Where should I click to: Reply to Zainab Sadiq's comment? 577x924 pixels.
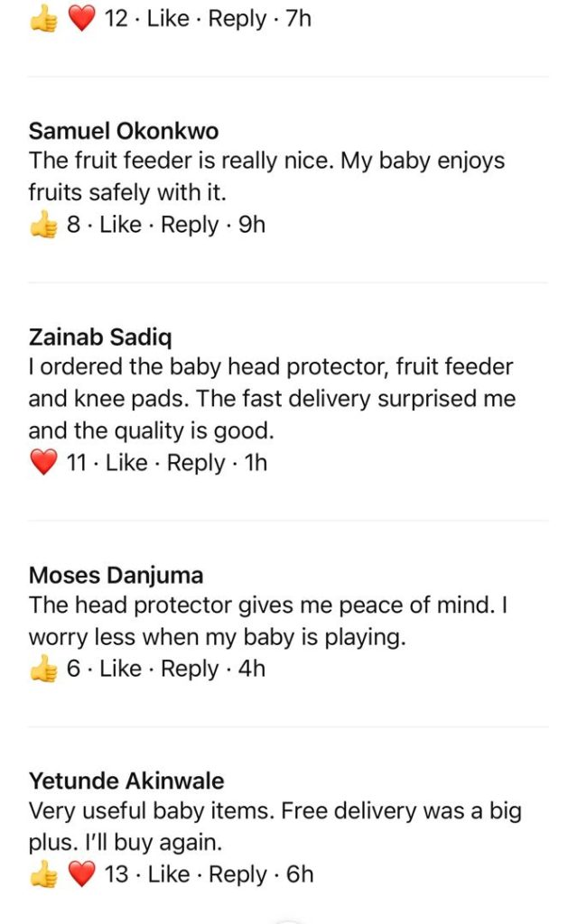196,464
